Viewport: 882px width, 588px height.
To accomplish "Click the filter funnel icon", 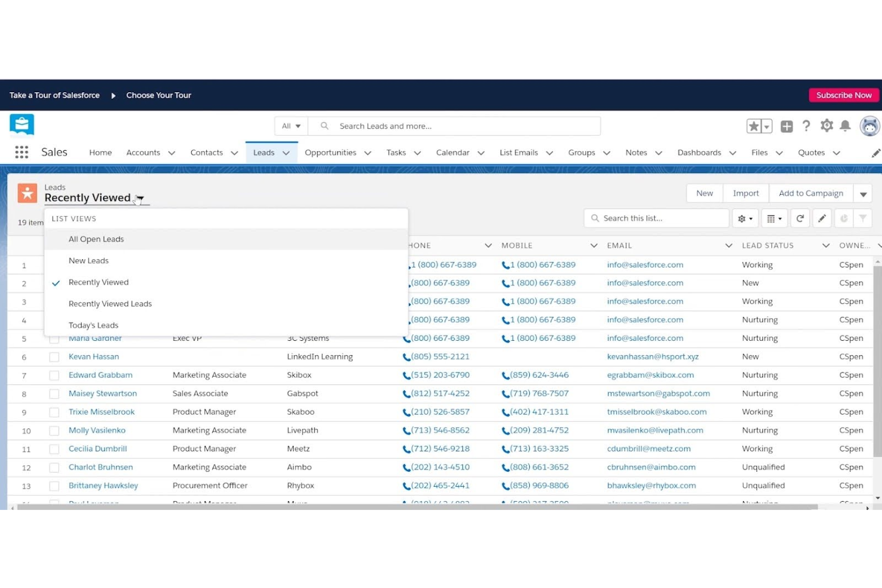I will point(862,219).
